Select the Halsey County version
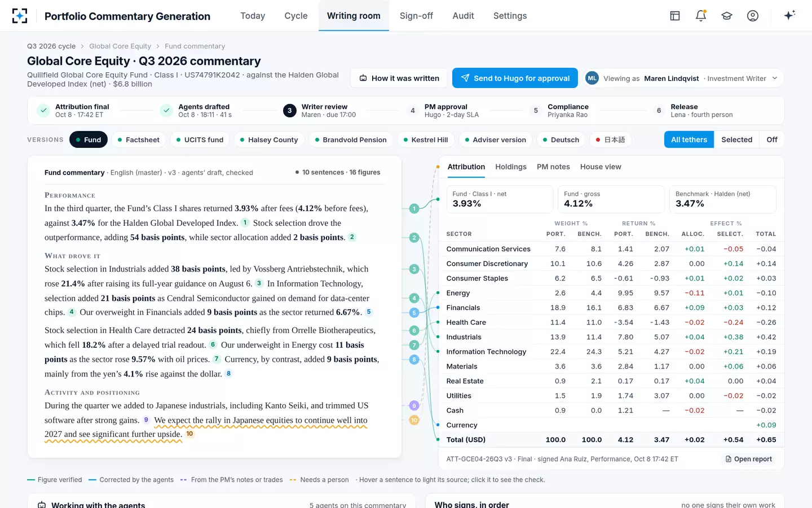The width and height of the screenshot is (812, 508). pyautogui.click(x=269, y=139)
